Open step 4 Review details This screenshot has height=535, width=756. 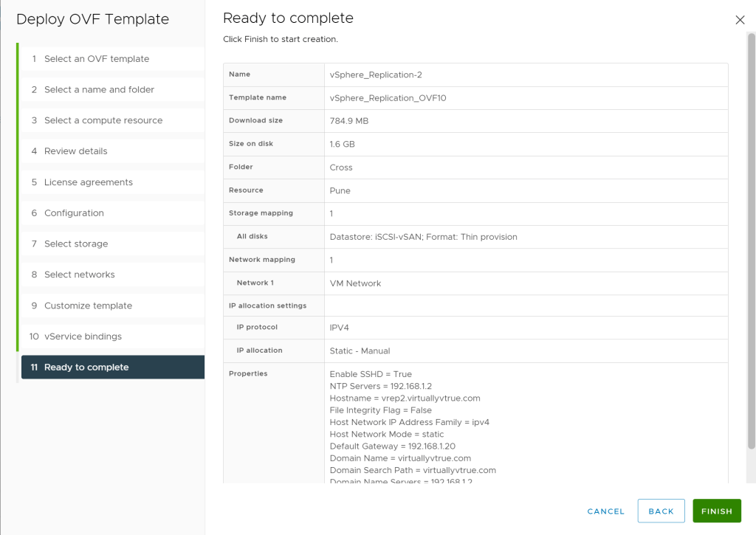[75, 151]
